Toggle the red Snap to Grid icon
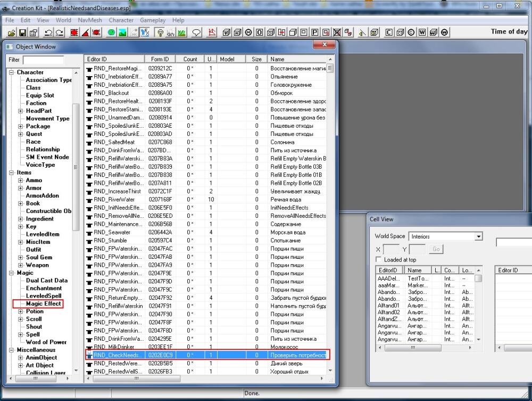Image resolution: width=532 pixels, height=401 pixels. tap(74, 32)
